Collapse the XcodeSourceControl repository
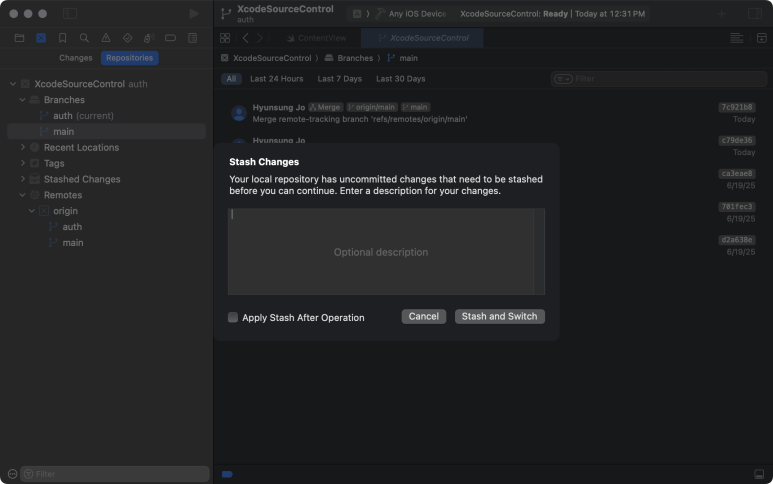 point(13,84)
